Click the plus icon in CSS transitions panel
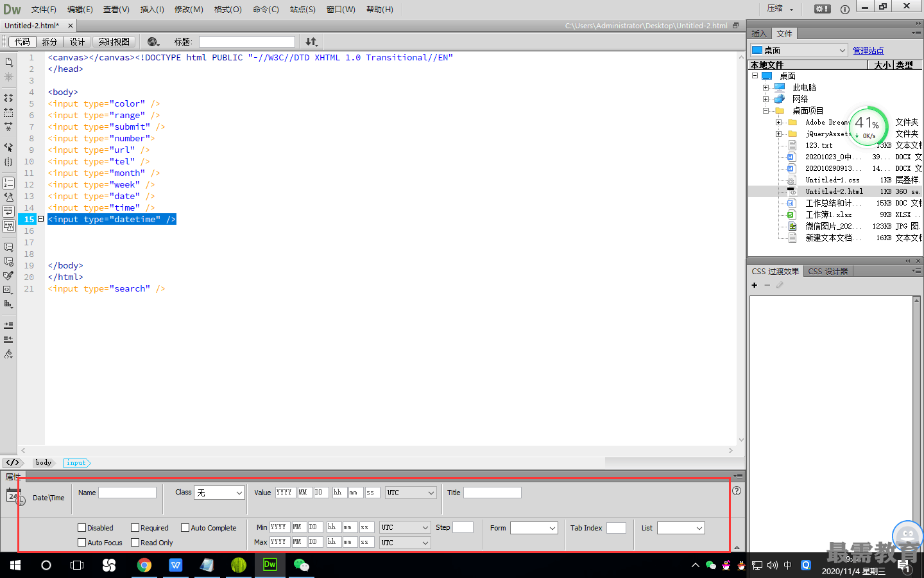Screen dimensions: 924x578 coord(755,285)
